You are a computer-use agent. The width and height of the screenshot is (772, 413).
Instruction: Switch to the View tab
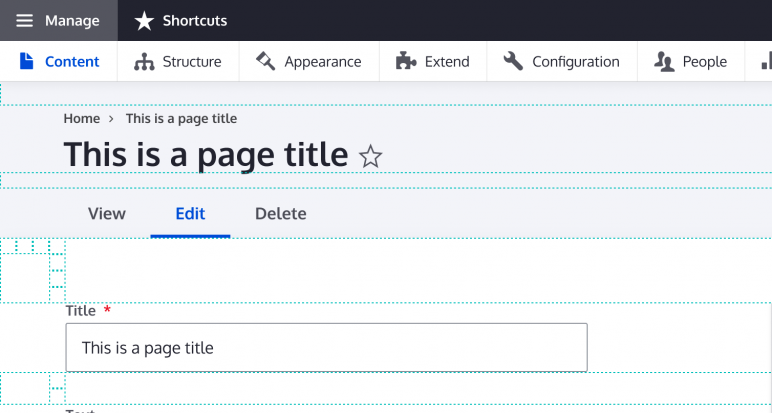click(x=107, y=213)
